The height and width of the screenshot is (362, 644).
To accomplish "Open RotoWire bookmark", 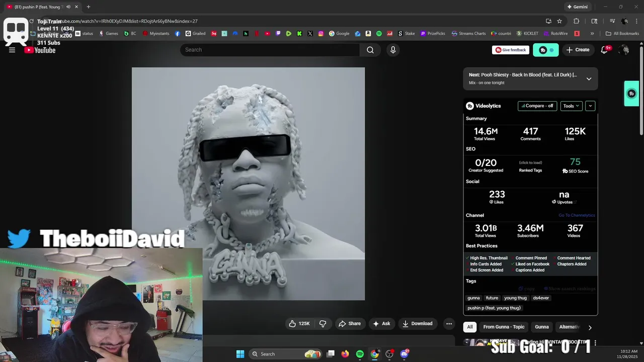I will [x=555, y=34].
